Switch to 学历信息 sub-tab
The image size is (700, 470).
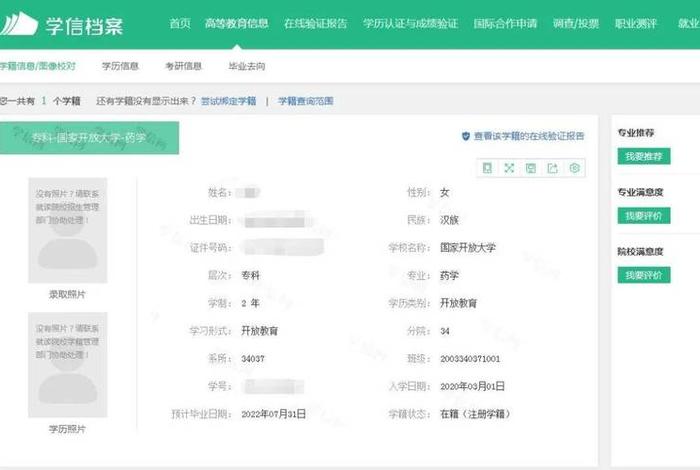click(x=120, y=66)
